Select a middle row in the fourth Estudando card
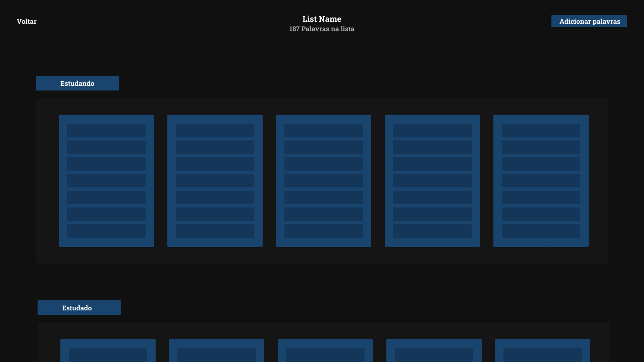The height and width of the screenshot is (362, 644). [432, 180]
